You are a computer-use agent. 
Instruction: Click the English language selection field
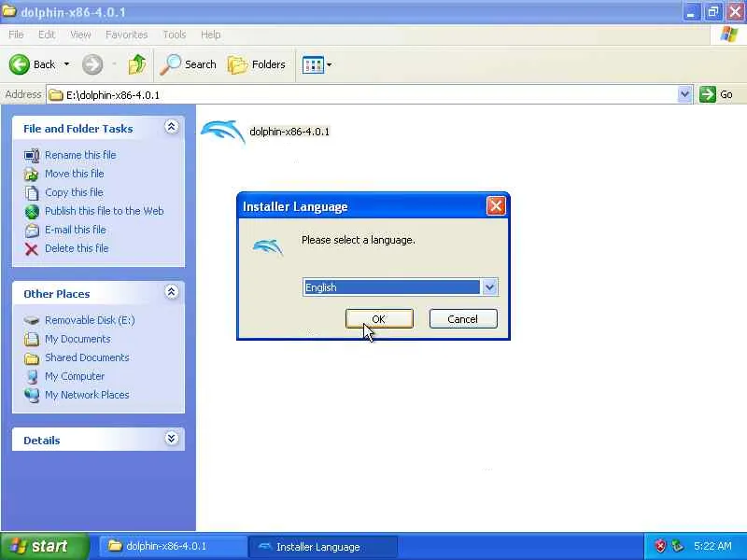pyautogui.click(x=392, y=287)
